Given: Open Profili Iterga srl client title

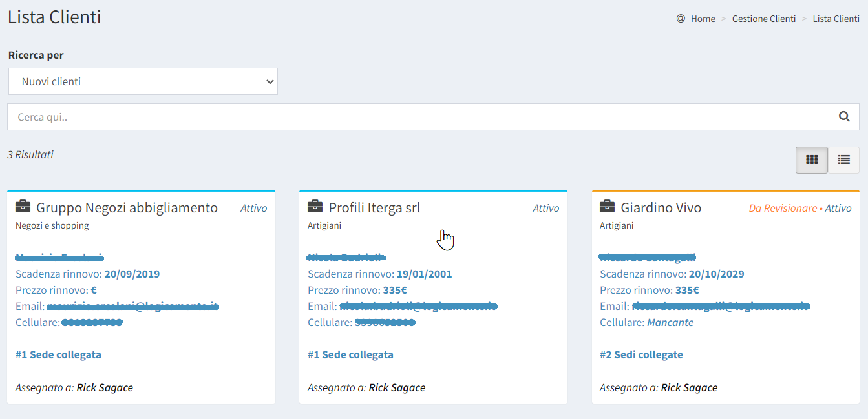Looking at the screenshot, I should coord(374,207).
